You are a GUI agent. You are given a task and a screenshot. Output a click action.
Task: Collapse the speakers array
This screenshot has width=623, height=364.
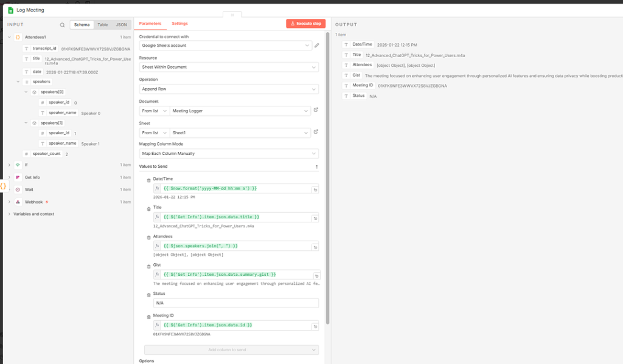(18, 82)
